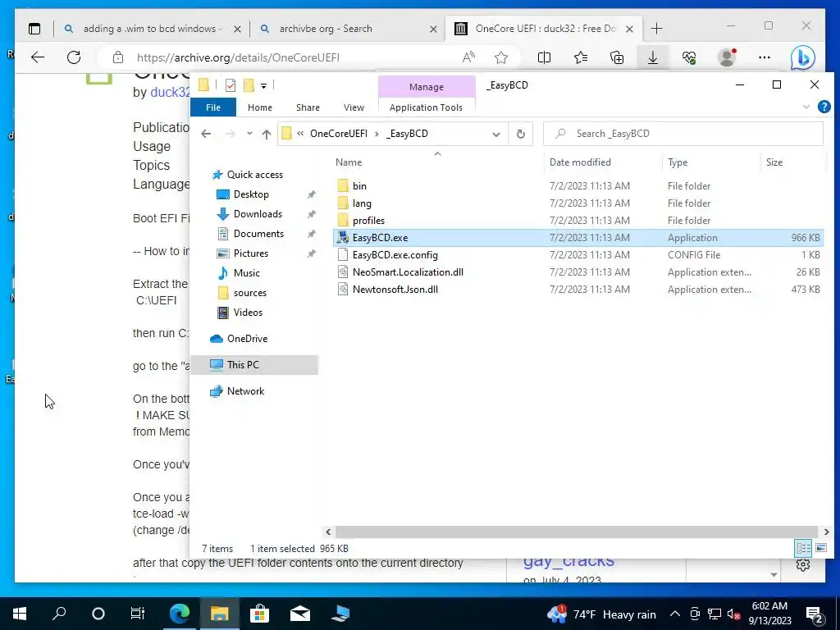
Task: Select Application Tools ribbon tab
Action: [426, 107]
